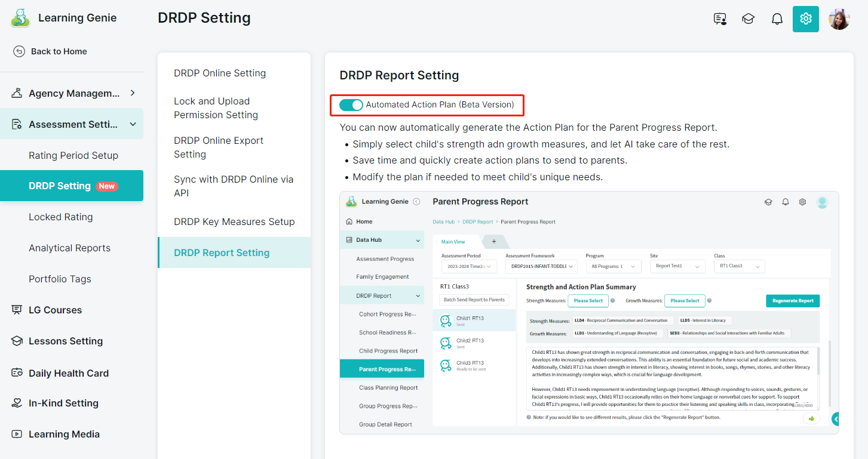Open the user profile avatar
This screenshot has width=868, height=459.
click(839, 19)
